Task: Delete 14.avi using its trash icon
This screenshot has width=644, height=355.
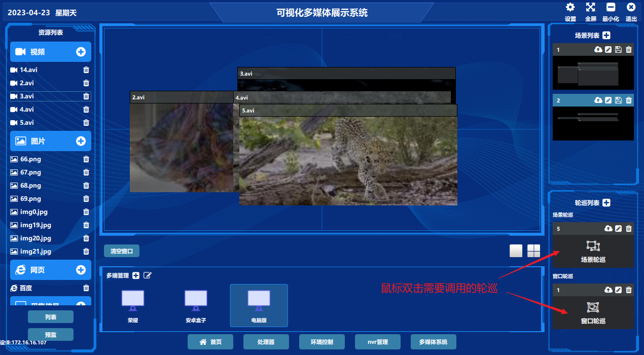Action: [86, 70]
